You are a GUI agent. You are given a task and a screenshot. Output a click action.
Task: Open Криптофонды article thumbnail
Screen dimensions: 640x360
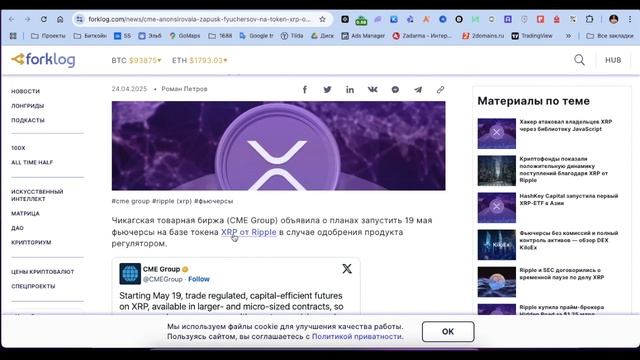(x=497, y=171)
